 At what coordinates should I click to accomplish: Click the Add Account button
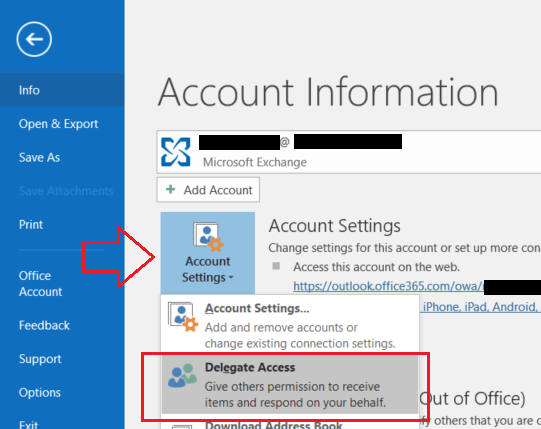pyautogui.click(x=208, y=190)
